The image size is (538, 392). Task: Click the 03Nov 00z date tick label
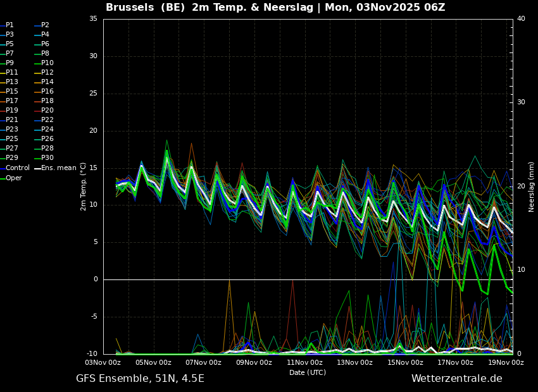coord(103,363)
